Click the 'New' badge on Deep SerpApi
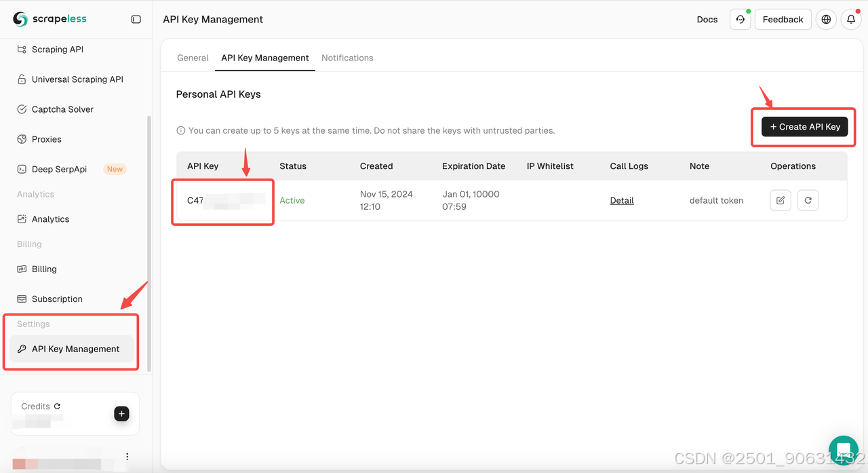868x473 pixels. [115, 169]
